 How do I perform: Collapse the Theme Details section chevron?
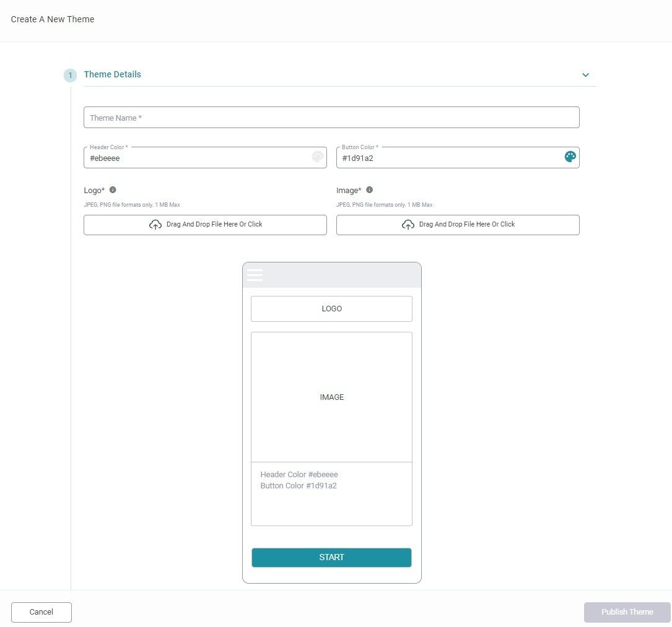(x=585, y=75)
